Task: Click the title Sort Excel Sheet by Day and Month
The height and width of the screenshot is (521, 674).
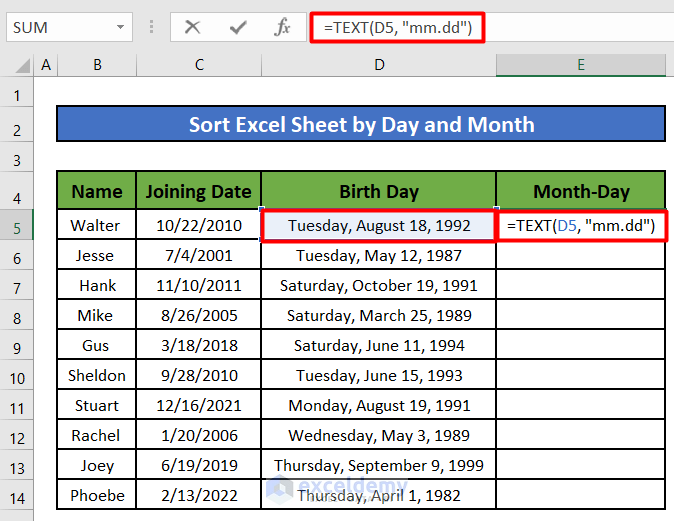Action: (361, 125)
